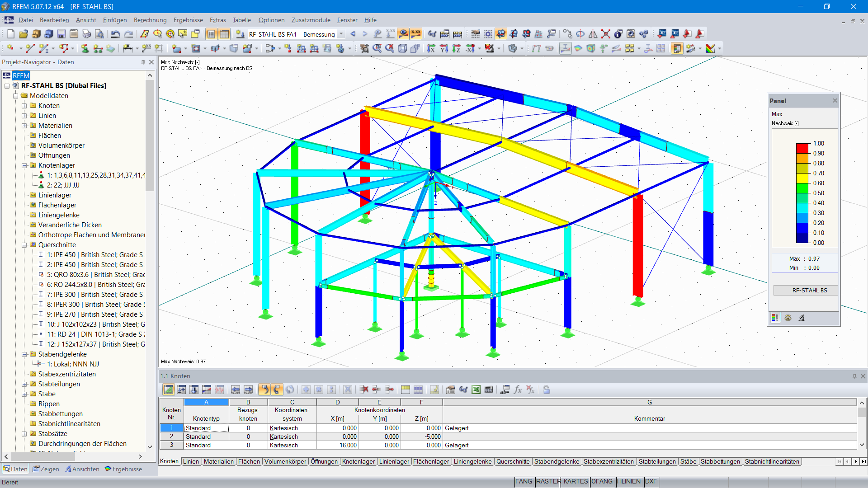This screenshot has height=488, width=868.
Task: Close the Panel floating window
Action: (835, 100)
